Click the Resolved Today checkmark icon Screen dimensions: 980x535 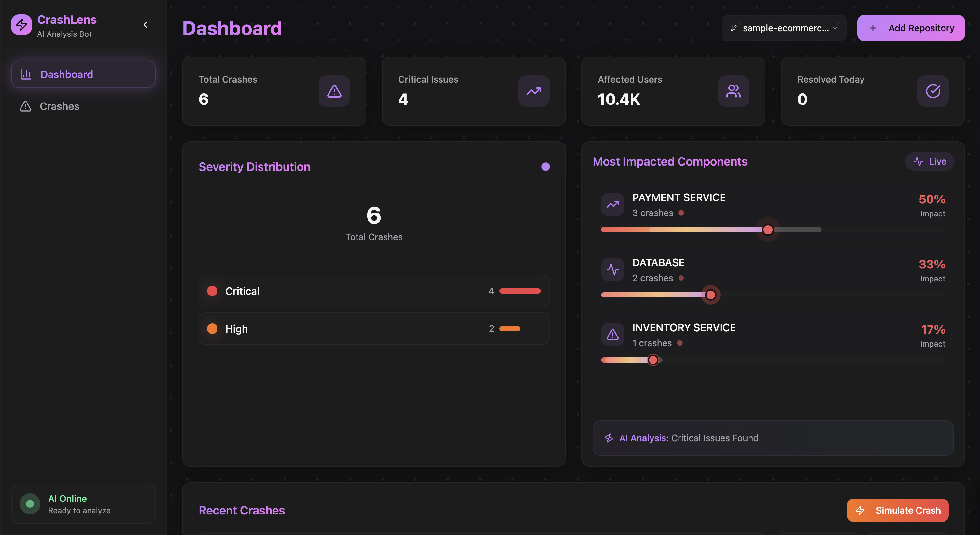932,91
